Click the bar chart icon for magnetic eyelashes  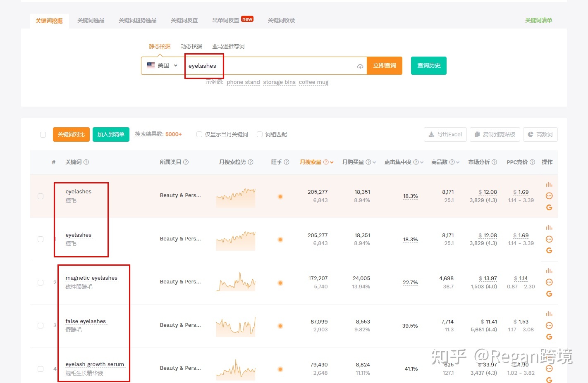tap(549, 271)
